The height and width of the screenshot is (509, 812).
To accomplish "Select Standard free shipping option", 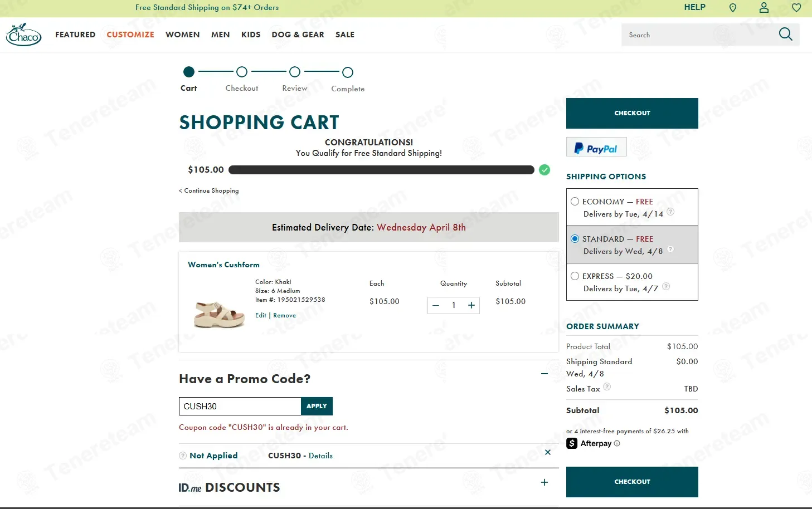I will [x=575, y=239].
